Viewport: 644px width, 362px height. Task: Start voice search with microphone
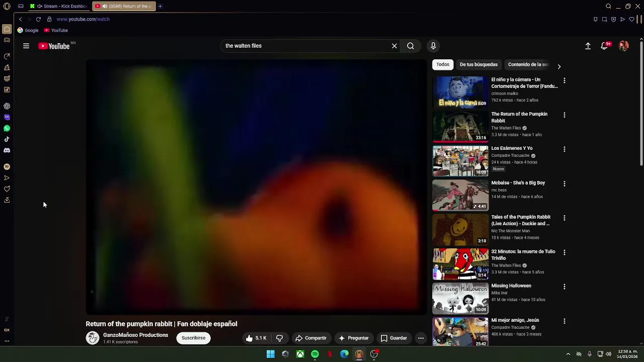pos(433,46)
